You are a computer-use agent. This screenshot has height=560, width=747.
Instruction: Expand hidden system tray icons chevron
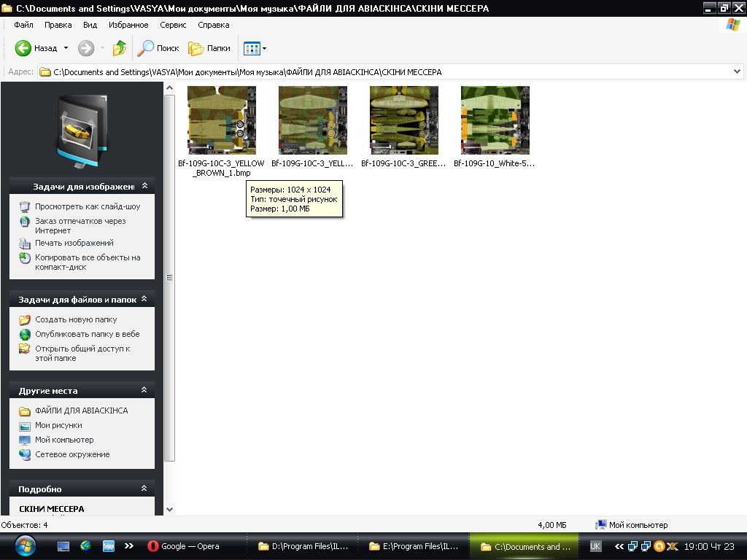(x=619, y=546)
